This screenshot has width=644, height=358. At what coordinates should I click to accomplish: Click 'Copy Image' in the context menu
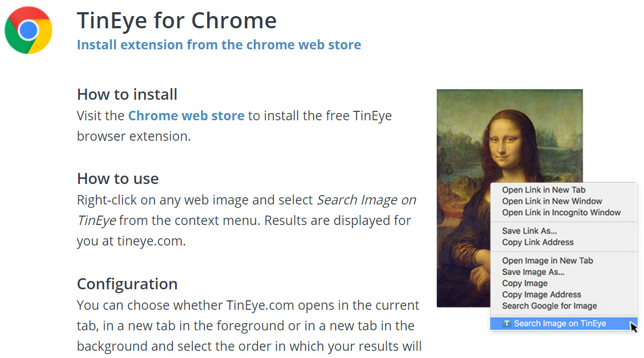pos(525,283)
